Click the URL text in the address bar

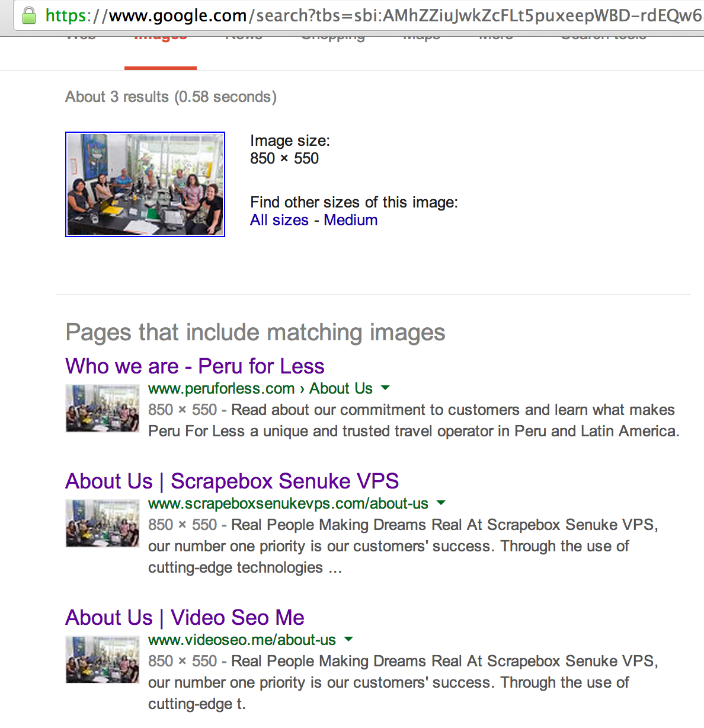point(374,15)
